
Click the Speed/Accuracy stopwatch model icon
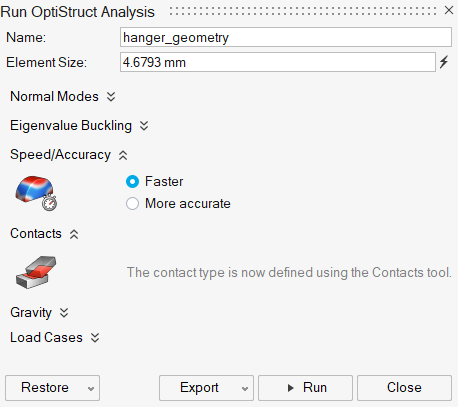tap(36, 193)
